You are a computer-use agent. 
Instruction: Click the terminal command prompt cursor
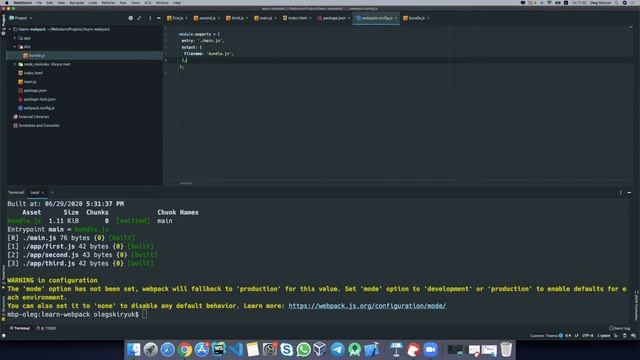coord(144,314)
